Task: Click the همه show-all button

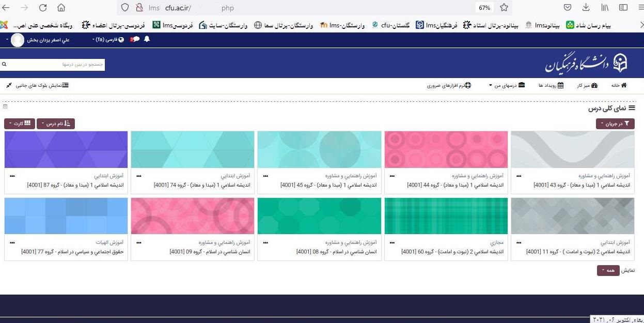Action: click(x=608, y=270)
